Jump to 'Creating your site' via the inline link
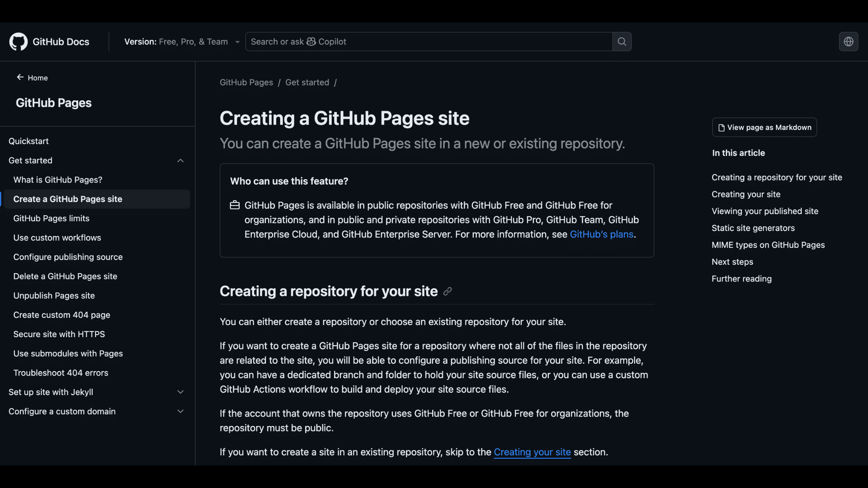Image resolution: width=868 pixels, height=488 pixels. pos(532,452)
